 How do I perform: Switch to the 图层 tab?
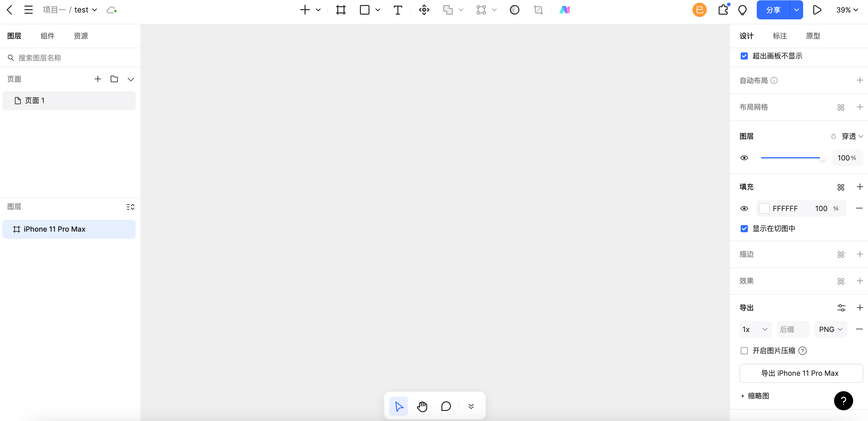tap(14, 36)
